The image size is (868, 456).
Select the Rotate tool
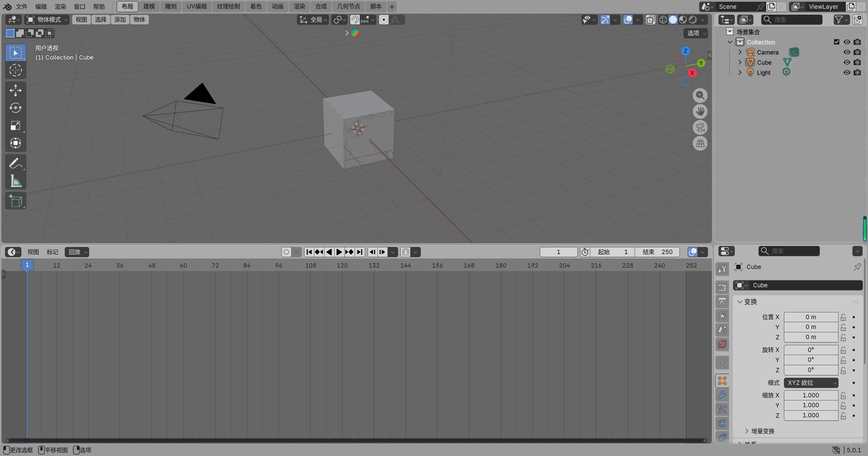pos(15,108)
